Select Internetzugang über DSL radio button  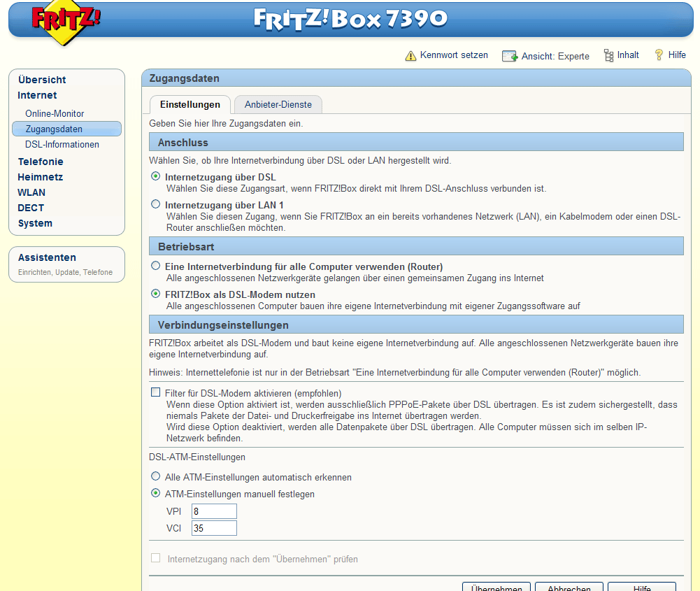(155, 176)
